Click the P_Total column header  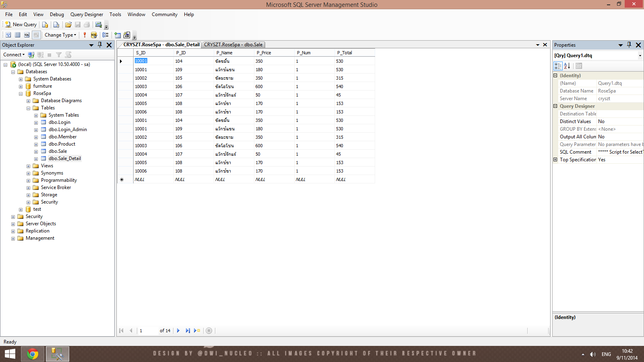[x=355, y=53]
